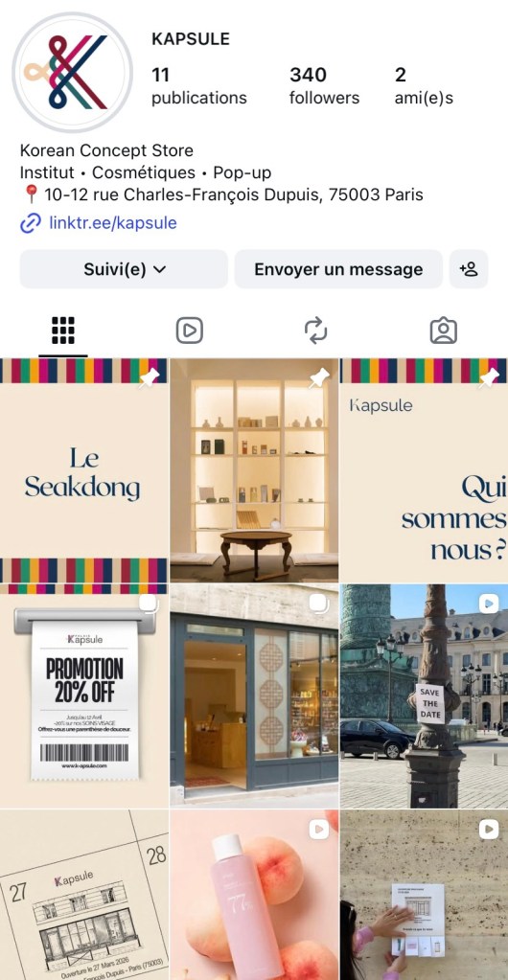Image resolution: width=508 pixels, height=980 pixels.
Task: Play the peach toner bottle reel
Action: [x=254, y=895]
